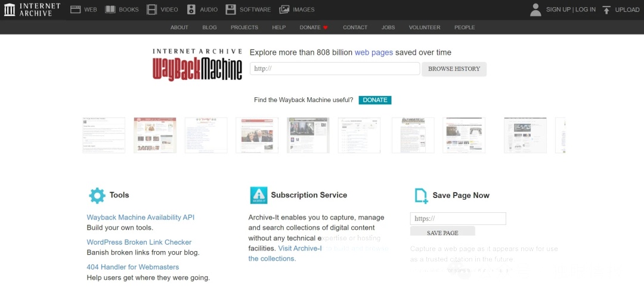Open the Images icon
644x297 pixels.
click(284, 10)
